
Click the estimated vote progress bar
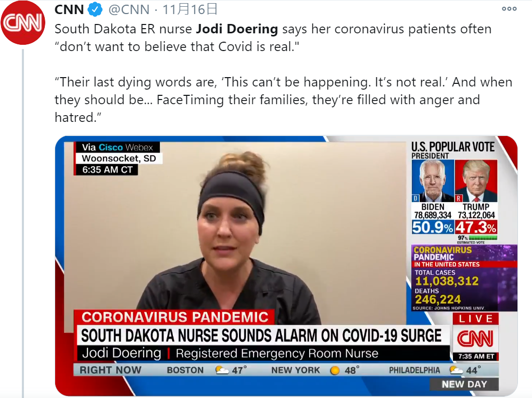[483, 238]
